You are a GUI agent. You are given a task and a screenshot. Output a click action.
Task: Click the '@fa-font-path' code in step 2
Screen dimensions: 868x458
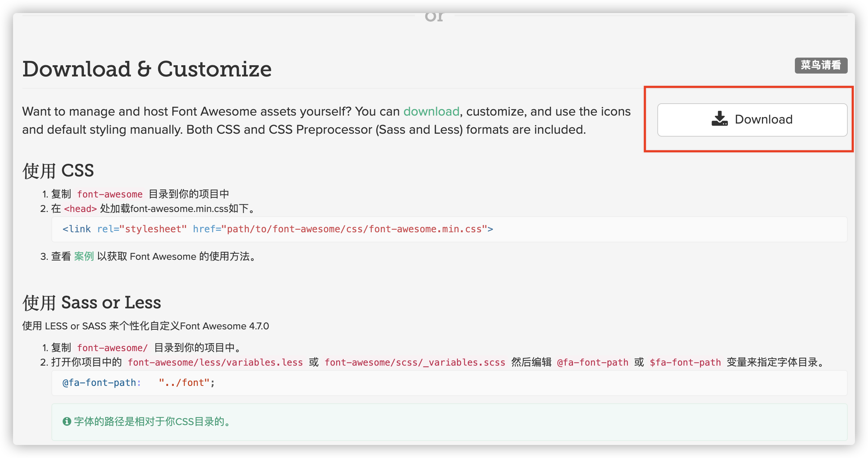(593, 362)
